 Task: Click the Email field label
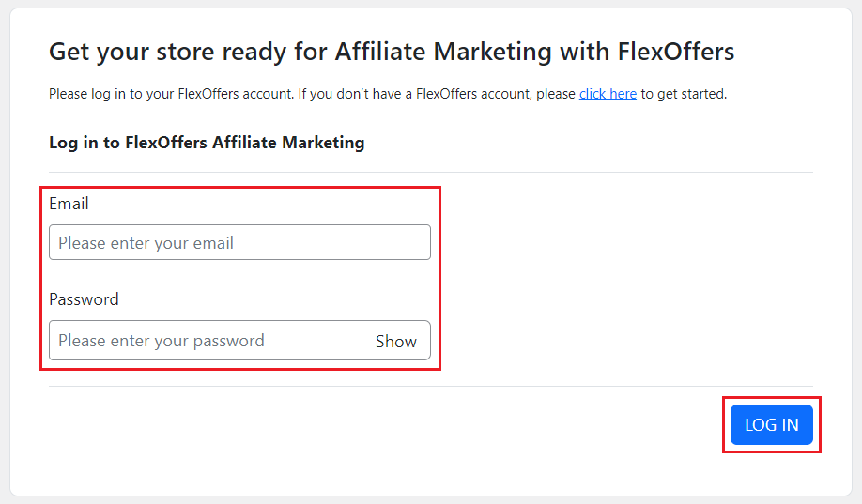[x=69, y=204]
